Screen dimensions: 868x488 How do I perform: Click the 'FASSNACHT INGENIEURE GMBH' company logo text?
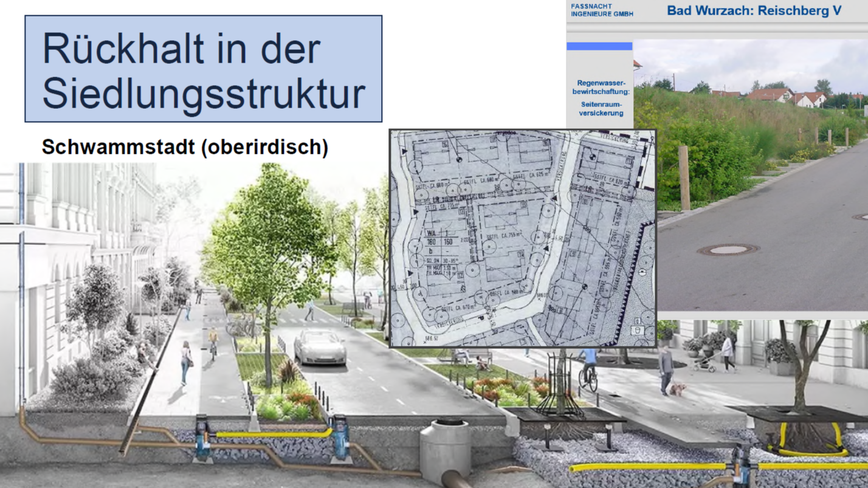click(x=593, y=10)
